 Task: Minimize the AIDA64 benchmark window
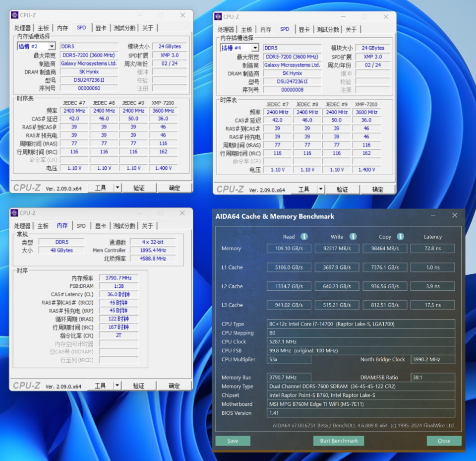pos(433,215)
